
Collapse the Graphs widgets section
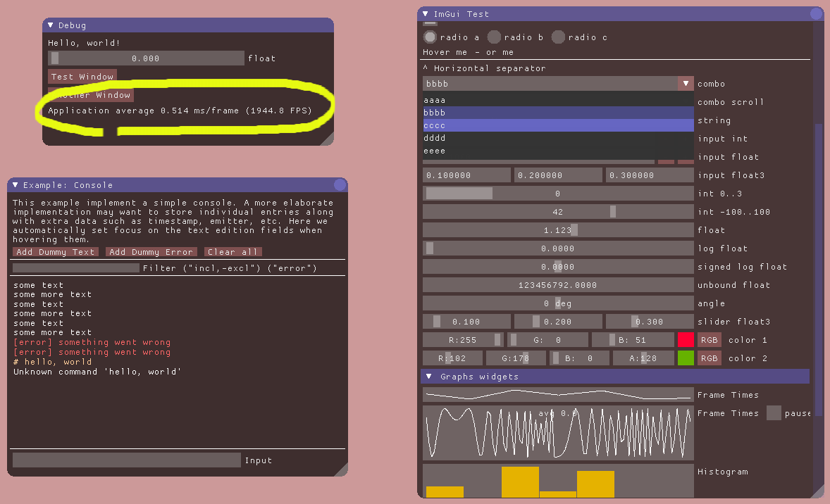(428, 377)
